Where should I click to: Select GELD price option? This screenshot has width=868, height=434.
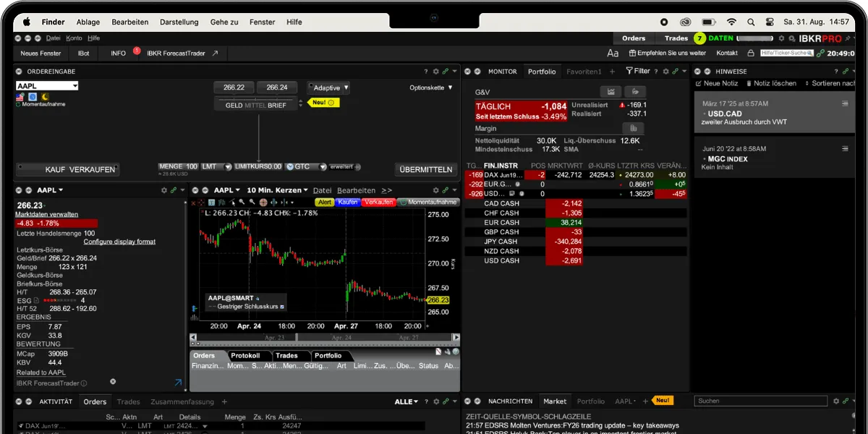pos(234,106)
